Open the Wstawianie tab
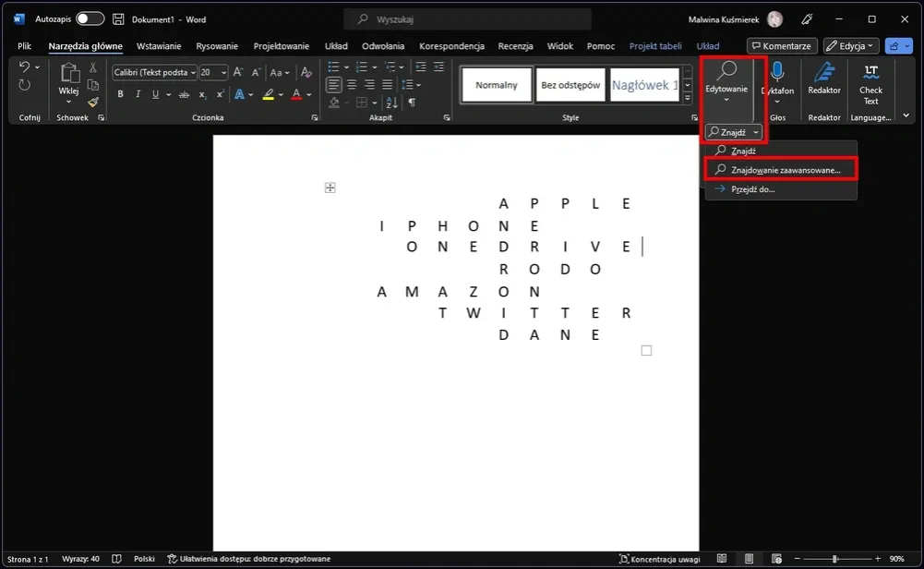Viewport: 924px width, 569px height. 159,46
